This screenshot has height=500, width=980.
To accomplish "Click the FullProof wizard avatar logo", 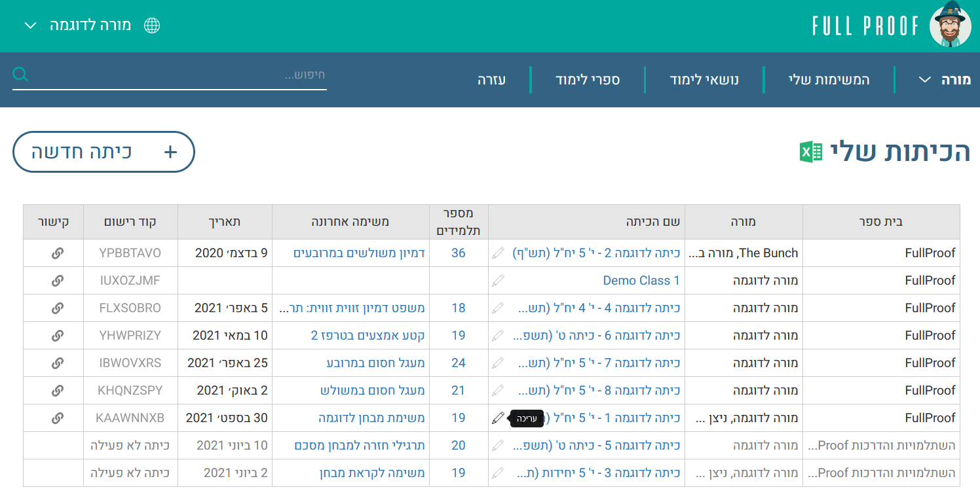I will click(950, 26).
